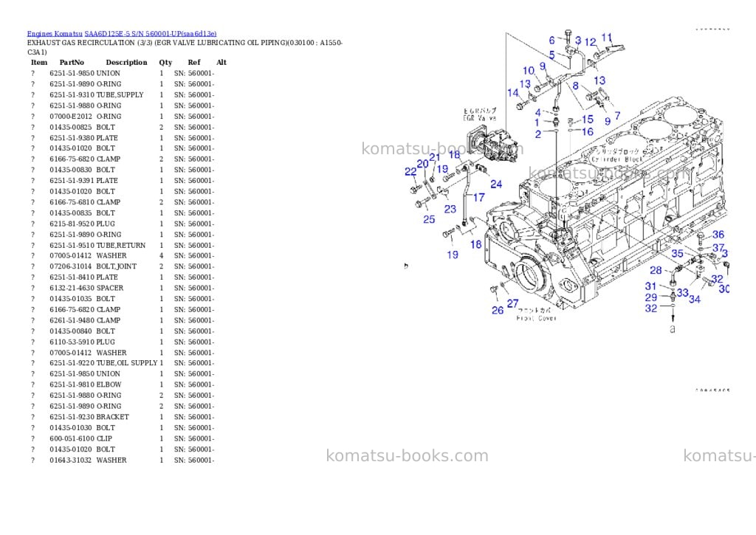This screenshot has height=535, width=756.
Task: Click callout number 23 in the diagram
Action: coord(450,209)
